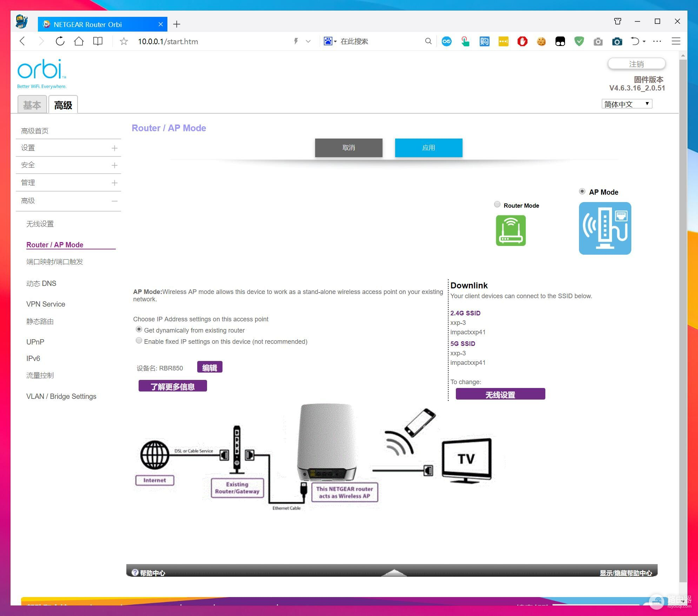Click the cookie extension icon
Viewport: 698px width, 616px height.
click(x=541, y=41)
